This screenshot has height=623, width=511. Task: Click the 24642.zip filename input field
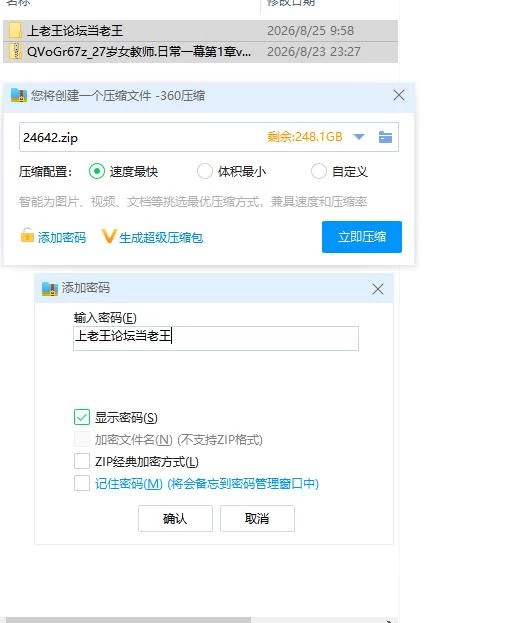pyautogui.click(x=209, y=137)
